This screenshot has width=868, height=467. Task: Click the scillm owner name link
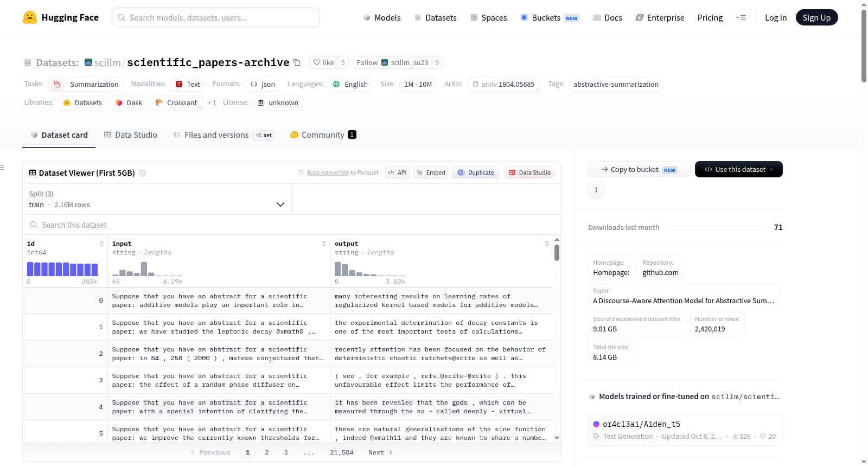(107, 63)
